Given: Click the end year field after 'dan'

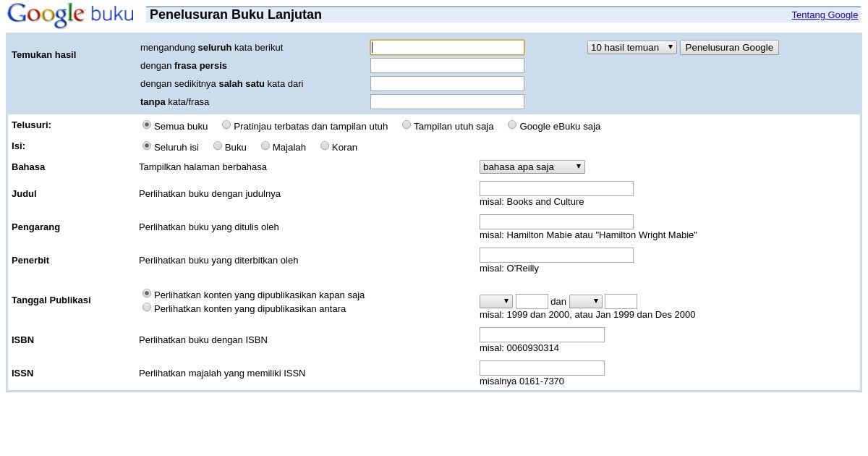Looking at the screenshot, I should click(x=621, y=301).
